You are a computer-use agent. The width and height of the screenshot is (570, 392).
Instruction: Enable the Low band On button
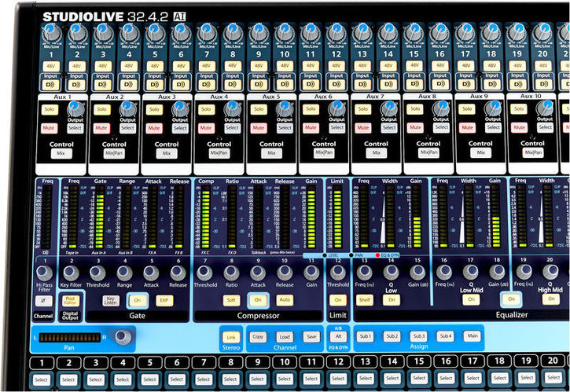(392, 300)
